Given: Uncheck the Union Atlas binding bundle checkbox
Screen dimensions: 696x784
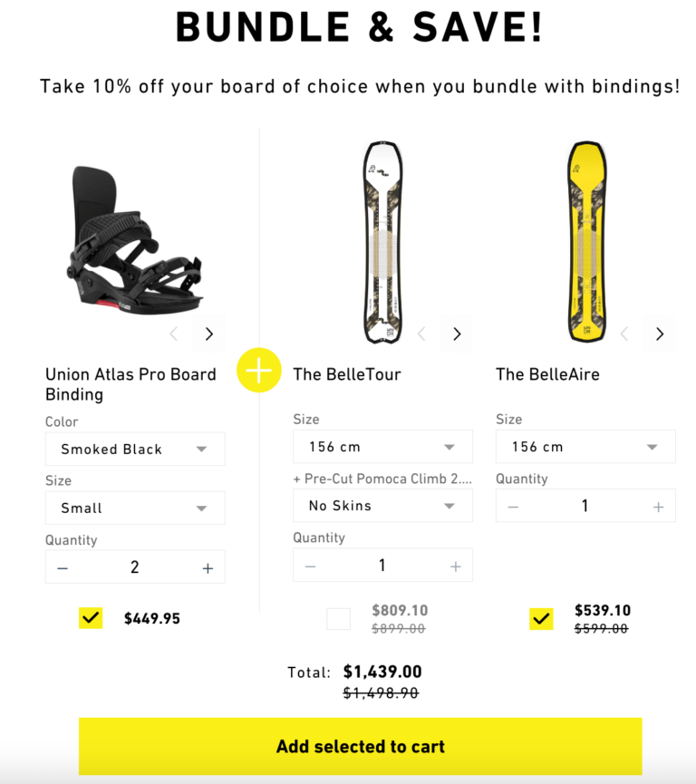Looking at the screenshot, I should click(90, 618).
